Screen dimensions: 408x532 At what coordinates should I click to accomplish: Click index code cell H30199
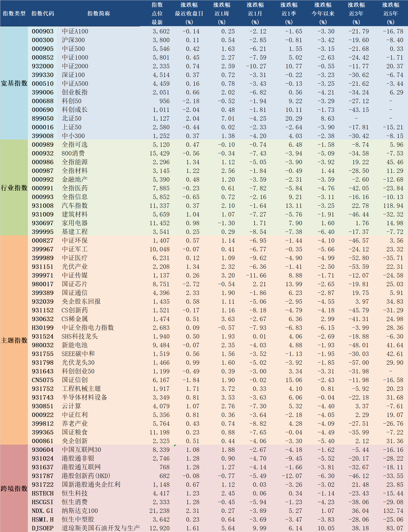tap(43, 327)
